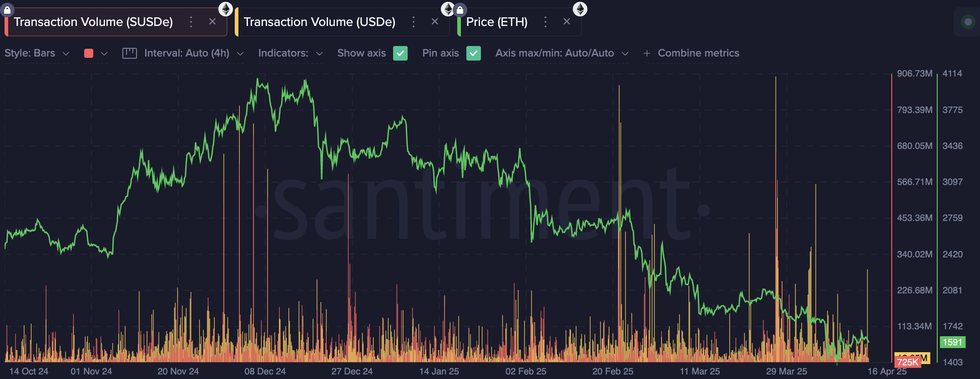Click the round indicator toggle at top right
This screenshot has width=980, height=379.
tap(968, 22)
